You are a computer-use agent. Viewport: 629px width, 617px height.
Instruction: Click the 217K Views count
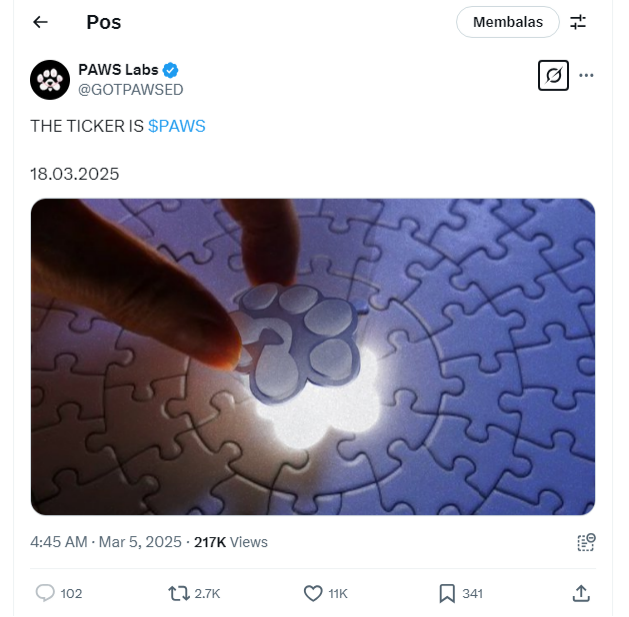(x=231, y=542)
